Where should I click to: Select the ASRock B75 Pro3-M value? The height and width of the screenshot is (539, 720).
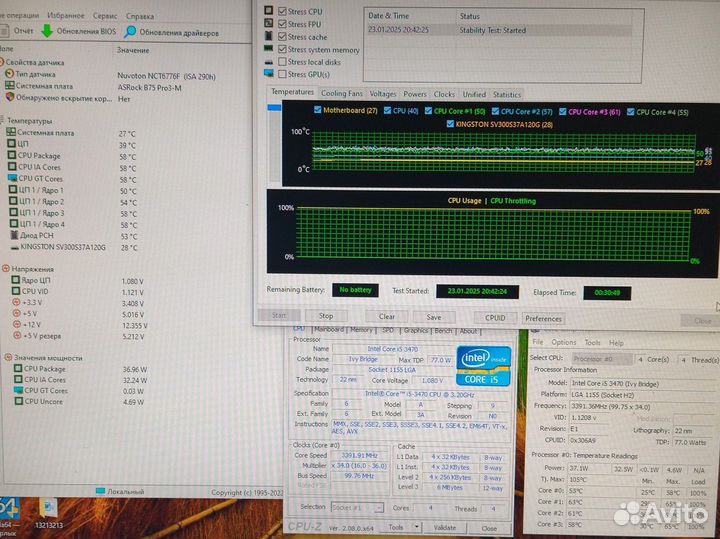point(149,87)
